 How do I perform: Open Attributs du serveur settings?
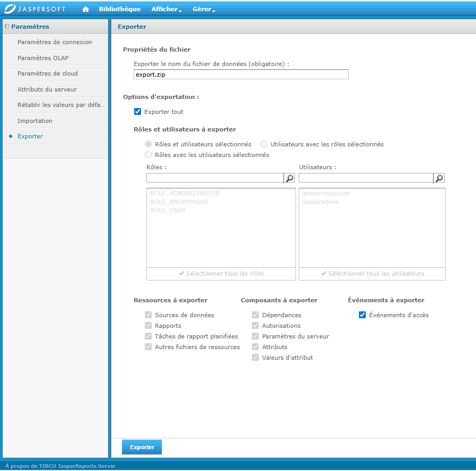pos(47,89)
